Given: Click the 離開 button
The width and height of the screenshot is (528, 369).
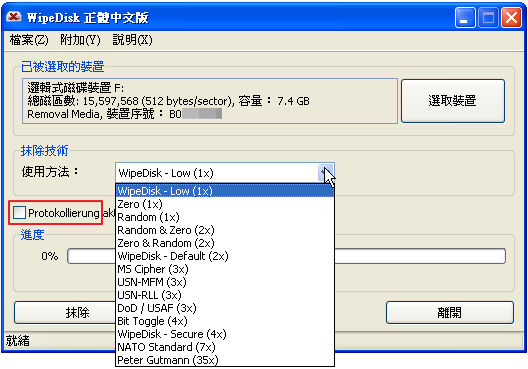Looking at the screenshot, I should pyautogui.click(x=450, y=312).
